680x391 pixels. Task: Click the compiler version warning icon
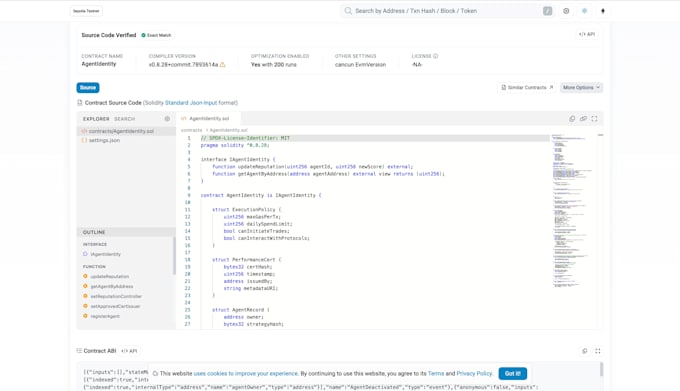coord(222,65)
